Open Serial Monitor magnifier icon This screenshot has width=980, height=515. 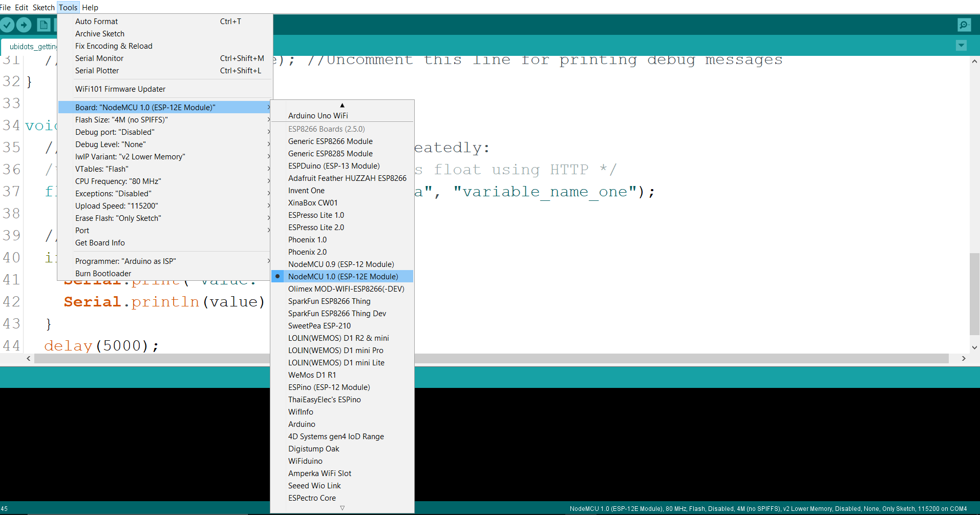pyautogui.click(x=964, y=25)
